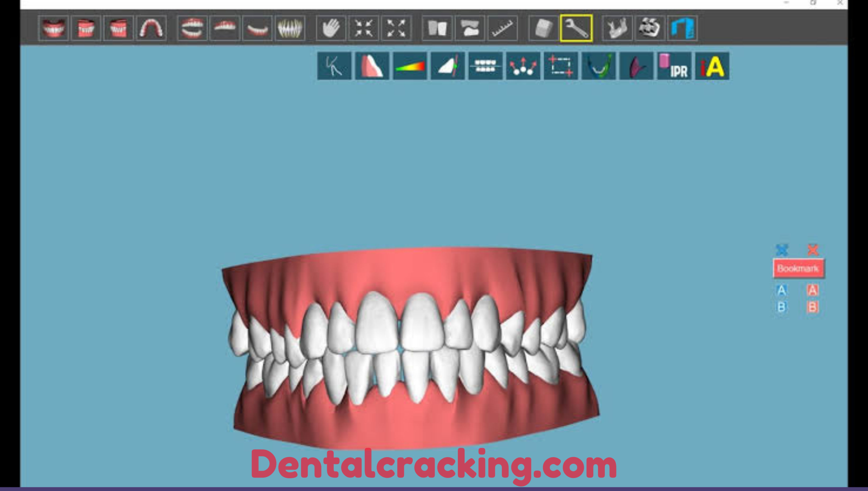
Task: Select the left side jaw view icon
Action: pyautogui.click(x=118, y=28)
